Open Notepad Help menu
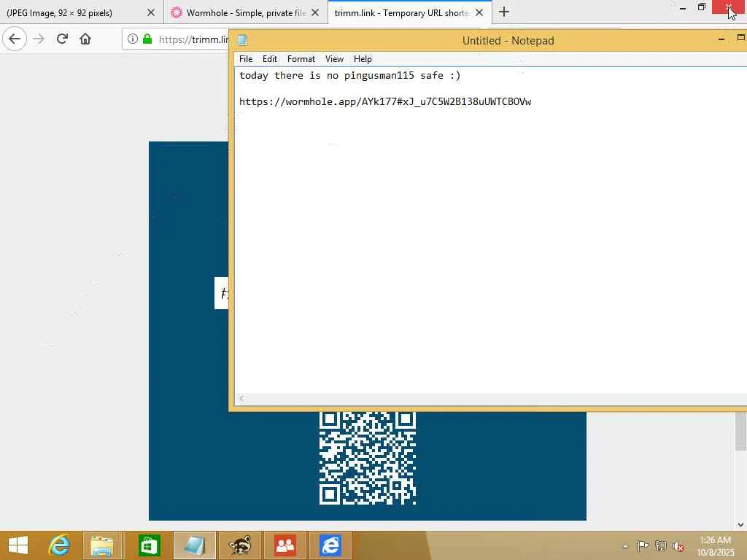747x560 pixels. click(x=363, y=59)
